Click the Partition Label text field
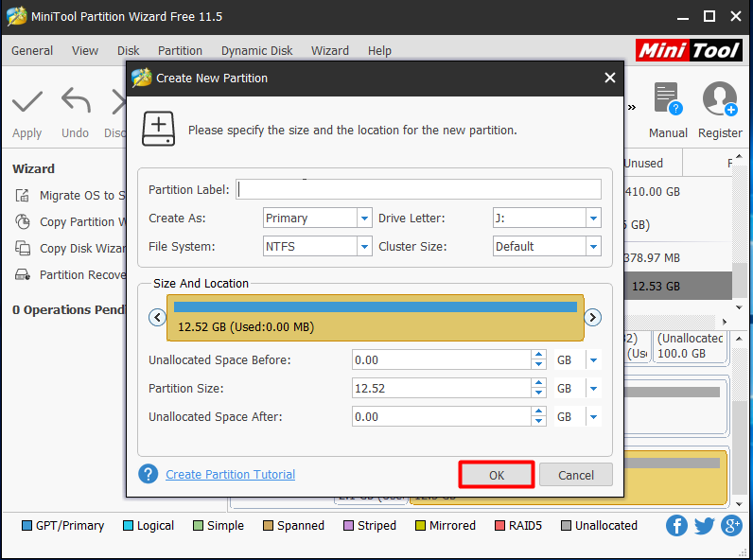This screenshot has width=753, height=560. point(418,189)
